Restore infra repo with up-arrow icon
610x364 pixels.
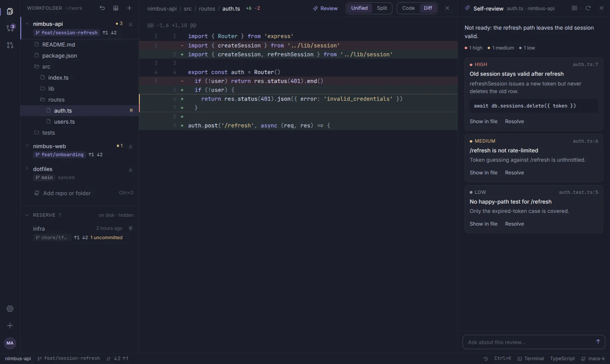(x=130, y=229)
